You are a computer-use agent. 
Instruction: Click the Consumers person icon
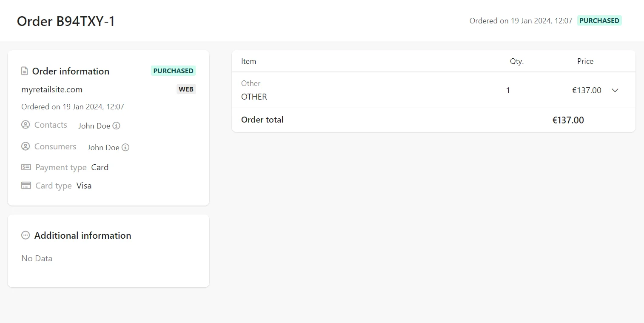pyautogui.click(x=26, y=146)
